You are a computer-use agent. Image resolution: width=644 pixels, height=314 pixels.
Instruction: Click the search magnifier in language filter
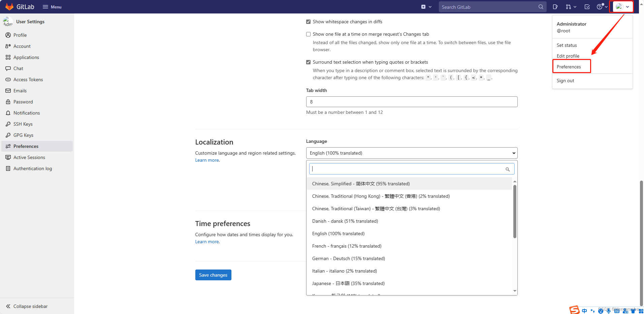click(507, 169)
